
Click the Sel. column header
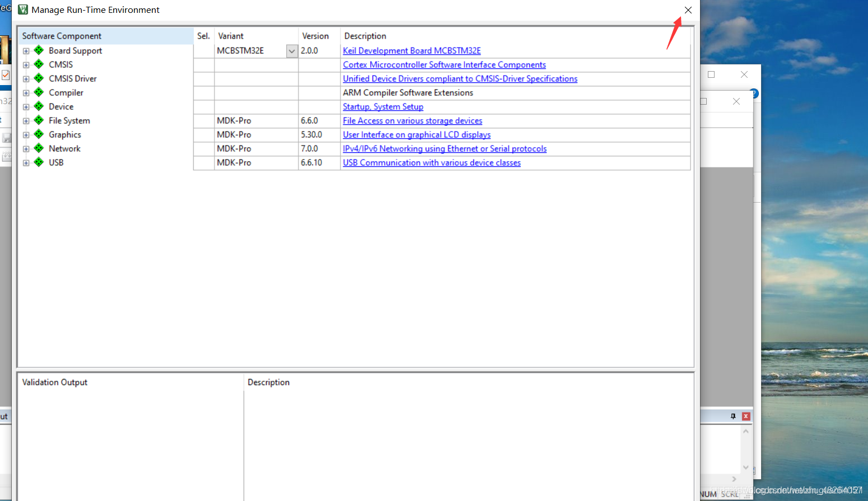click(x=204, y=36)
